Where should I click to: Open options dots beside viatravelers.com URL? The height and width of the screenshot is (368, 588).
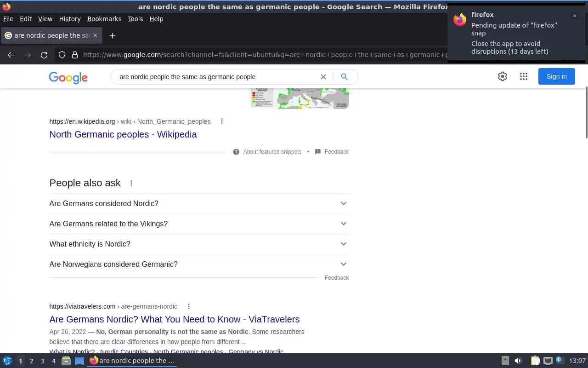(188, 306)
